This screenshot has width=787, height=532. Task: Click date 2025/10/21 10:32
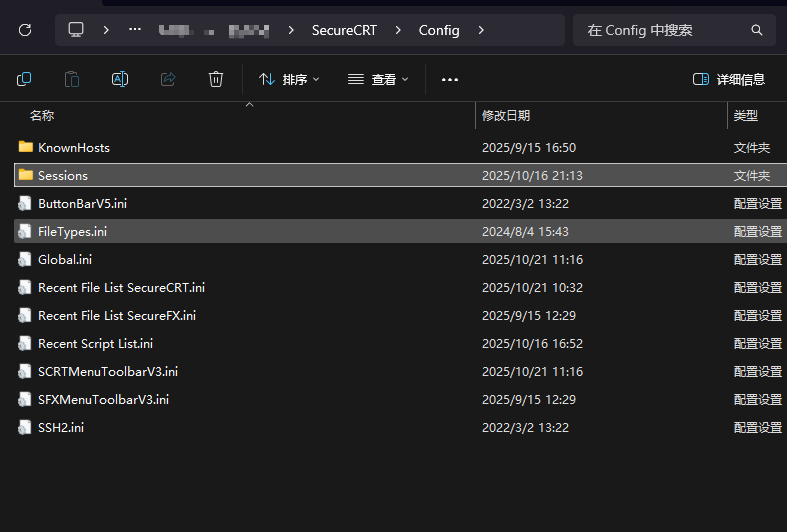(x=532, y=288)
